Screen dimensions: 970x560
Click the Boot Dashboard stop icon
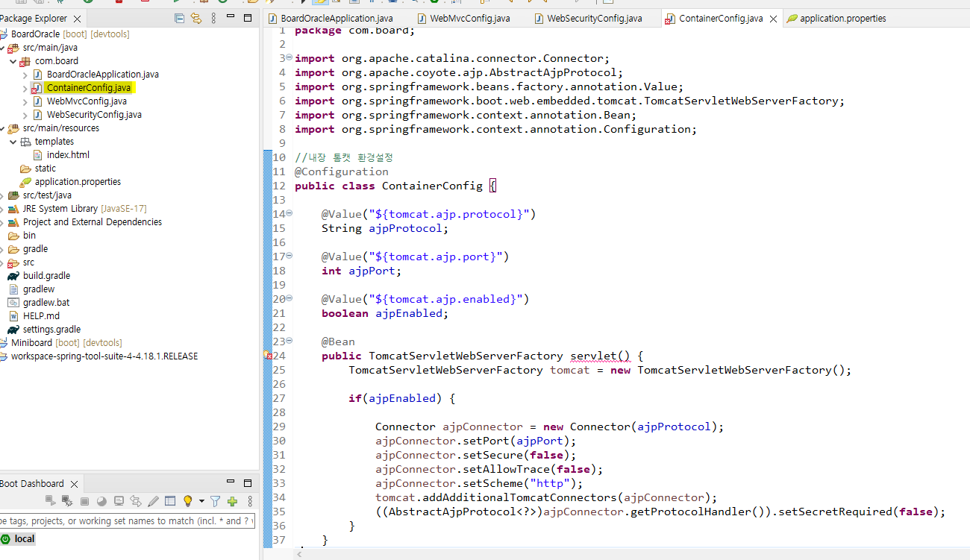84,501
